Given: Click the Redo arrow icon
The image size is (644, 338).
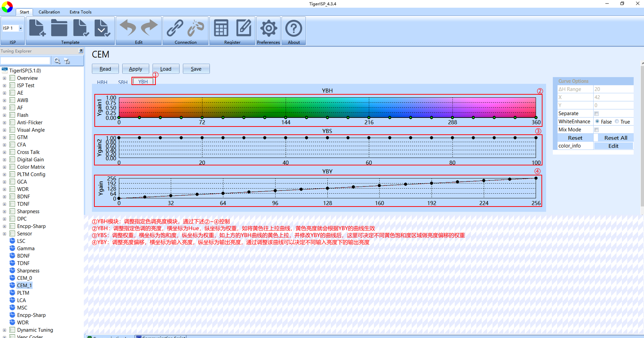Looking at the screenshot, I should [x=149, y=28].
